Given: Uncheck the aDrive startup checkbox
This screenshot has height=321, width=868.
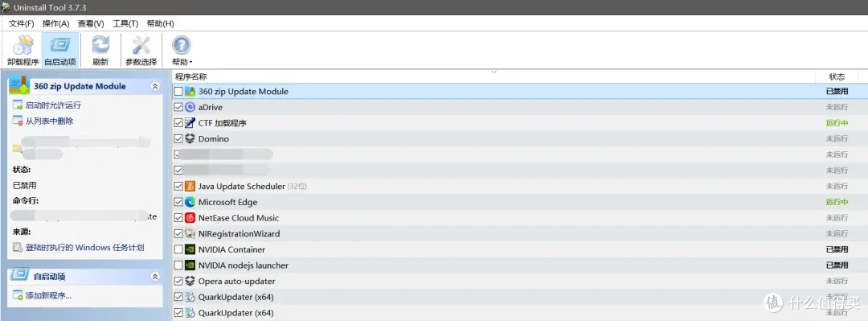Looking at the screenshot, I should (178, 107).
